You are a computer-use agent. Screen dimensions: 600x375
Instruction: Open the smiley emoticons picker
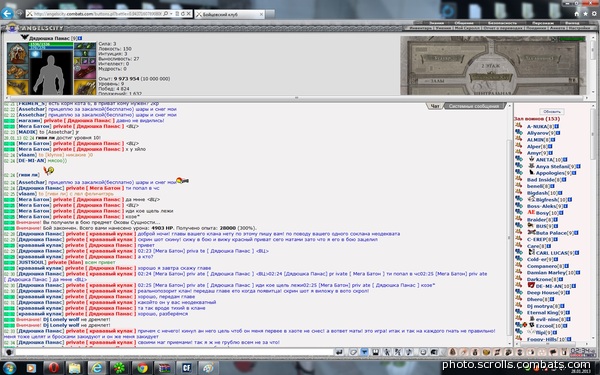[x=423, y=352]
